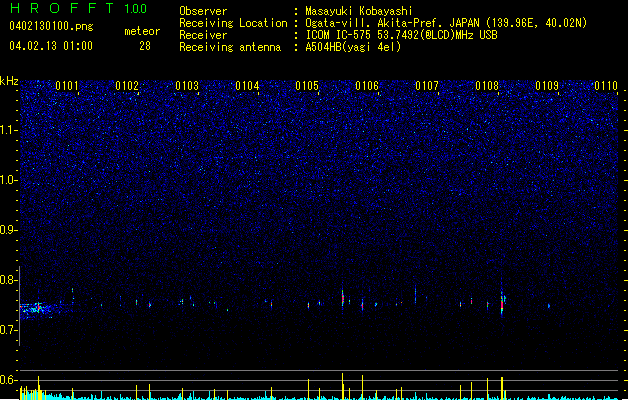
Task: Click the 1.1 kHz axis tick label
Action: coord(9,130)
